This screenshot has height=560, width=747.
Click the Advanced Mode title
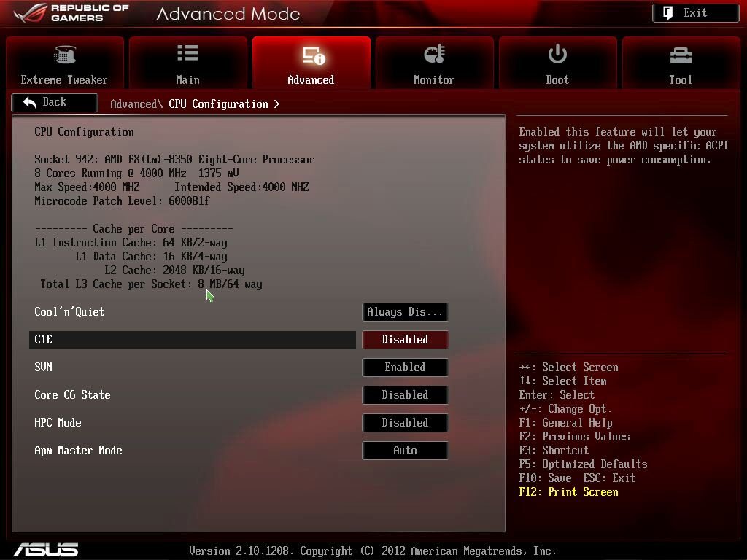[228, 14]
